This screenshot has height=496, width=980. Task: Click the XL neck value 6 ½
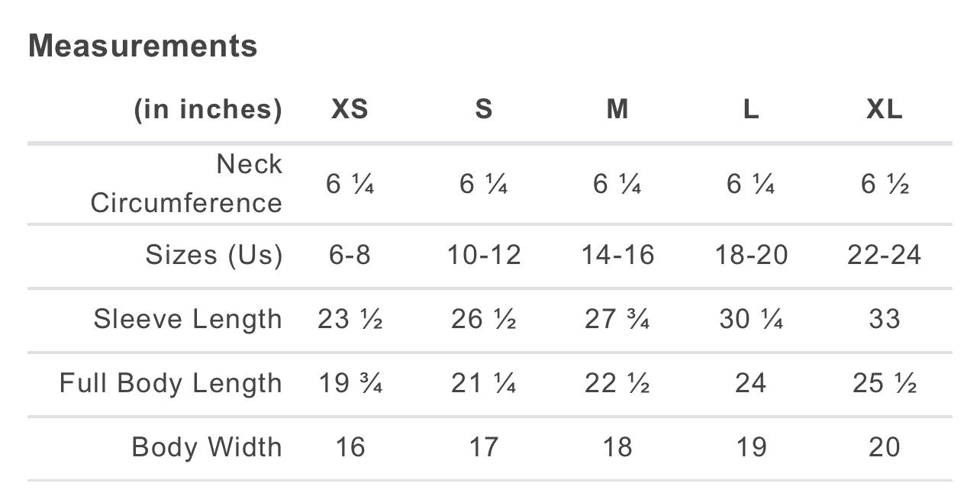coord(885,184)
